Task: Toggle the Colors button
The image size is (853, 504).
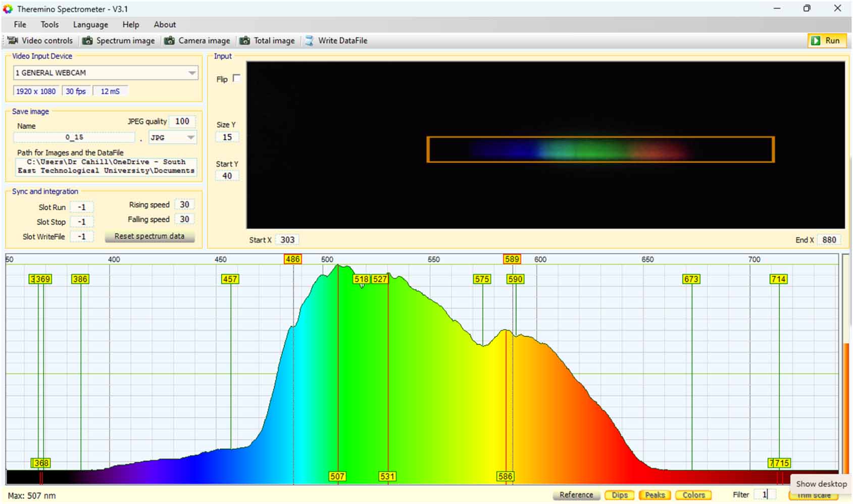Action: (x=693, y=495)
